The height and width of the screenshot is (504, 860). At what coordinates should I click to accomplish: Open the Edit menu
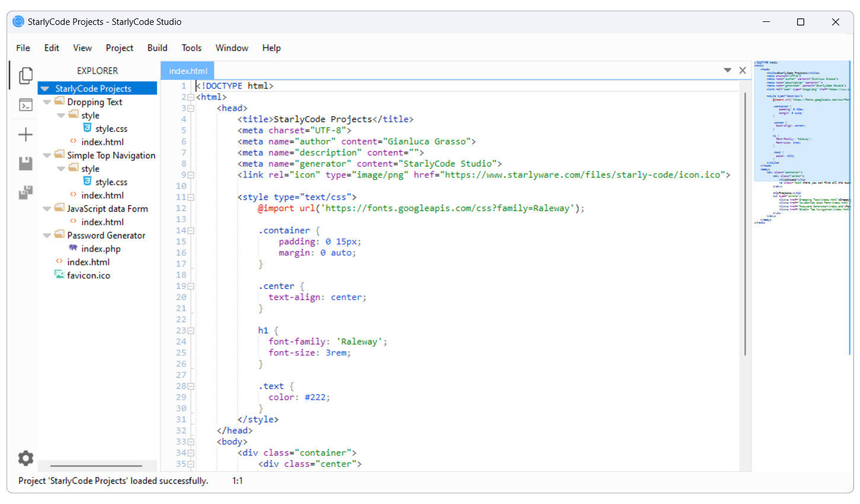pyautogui.click(x=52, y=48)
